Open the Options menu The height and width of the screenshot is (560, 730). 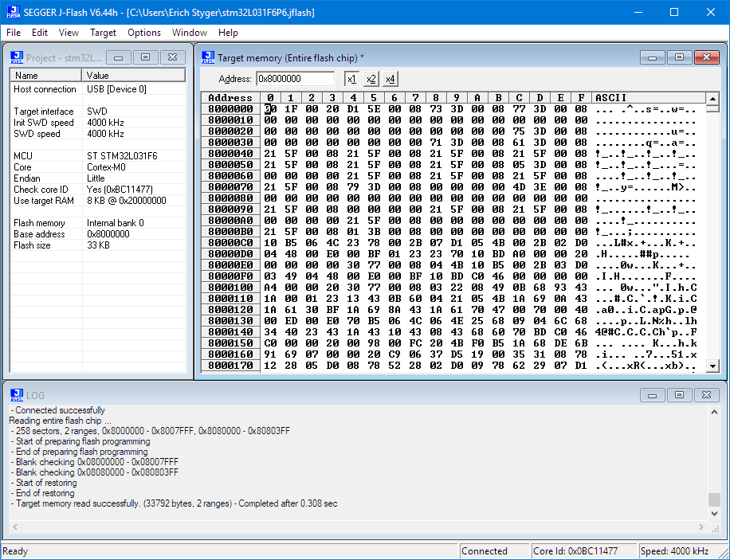coord(143,33)
